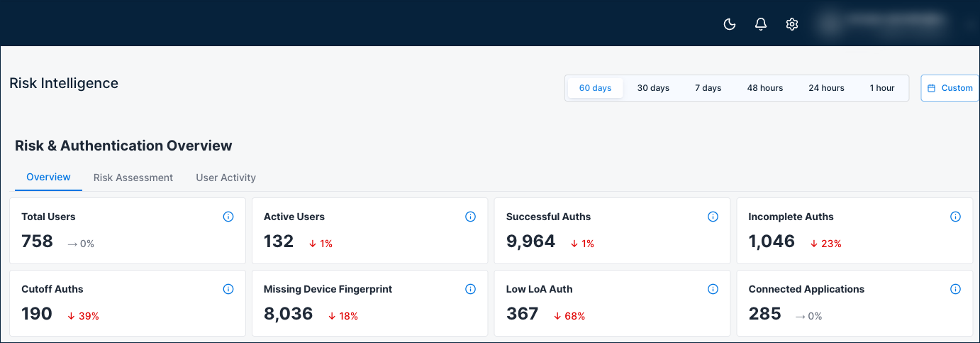
Task: Select the 48 hours time range
Action: 764,88
